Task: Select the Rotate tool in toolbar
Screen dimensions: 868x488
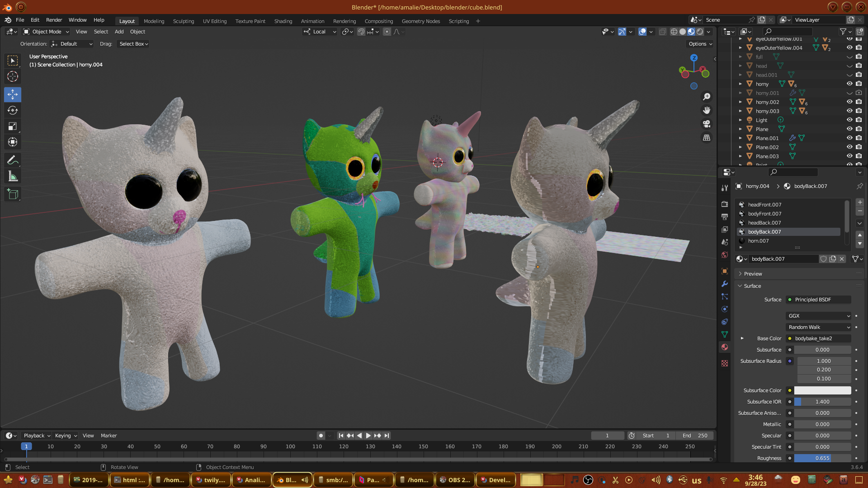Action: click(x=13, y=110)
